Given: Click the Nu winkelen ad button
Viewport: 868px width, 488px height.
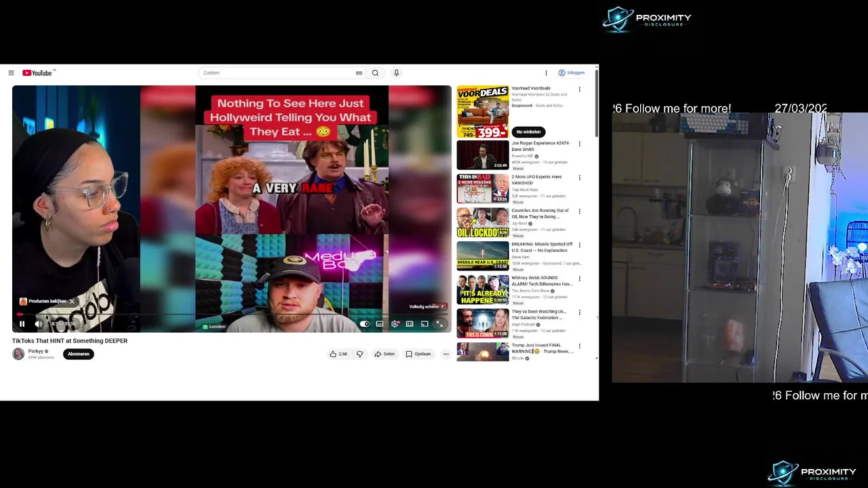Looking at the screenshot, I should pos(528,131).
